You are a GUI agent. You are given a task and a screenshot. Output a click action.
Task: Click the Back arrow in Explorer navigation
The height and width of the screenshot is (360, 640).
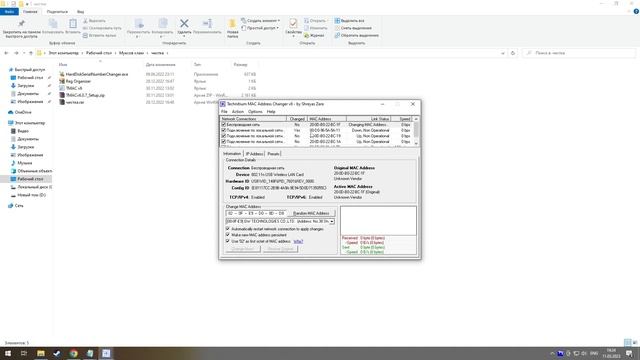[x=6, y=53]
